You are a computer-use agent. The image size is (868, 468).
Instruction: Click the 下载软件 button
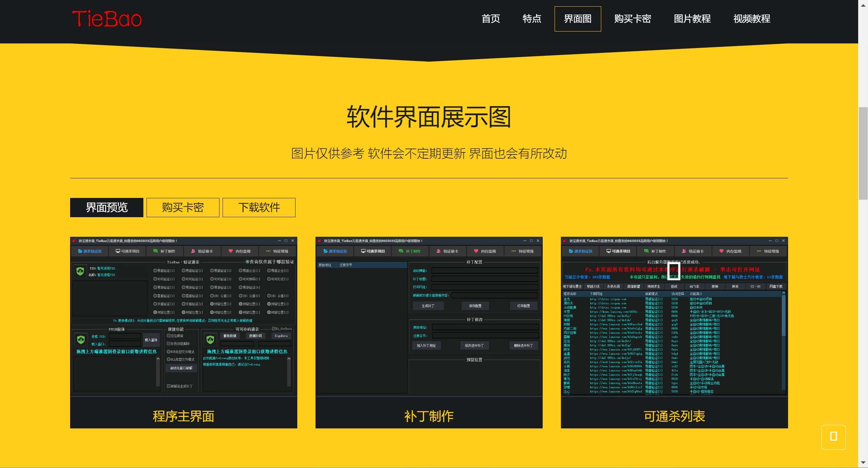click(259, 207)
